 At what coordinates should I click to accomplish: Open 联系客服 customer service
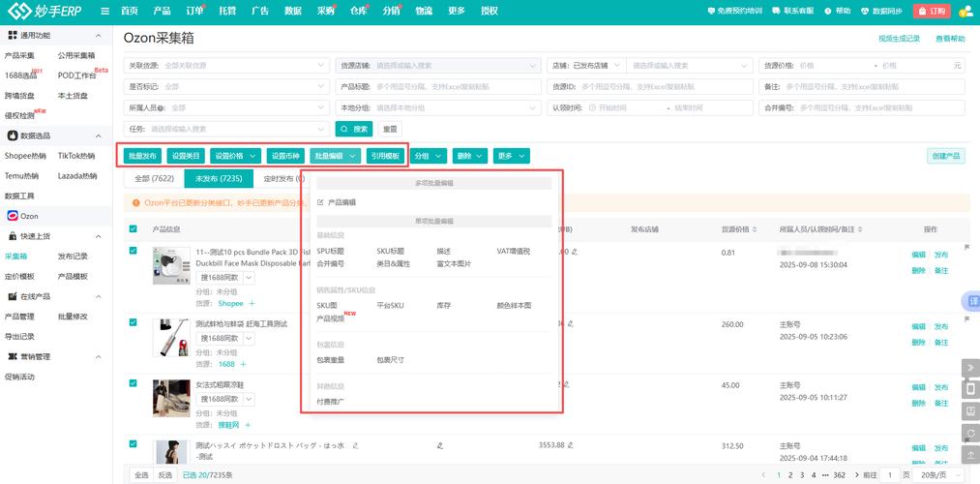coord(793,12)
